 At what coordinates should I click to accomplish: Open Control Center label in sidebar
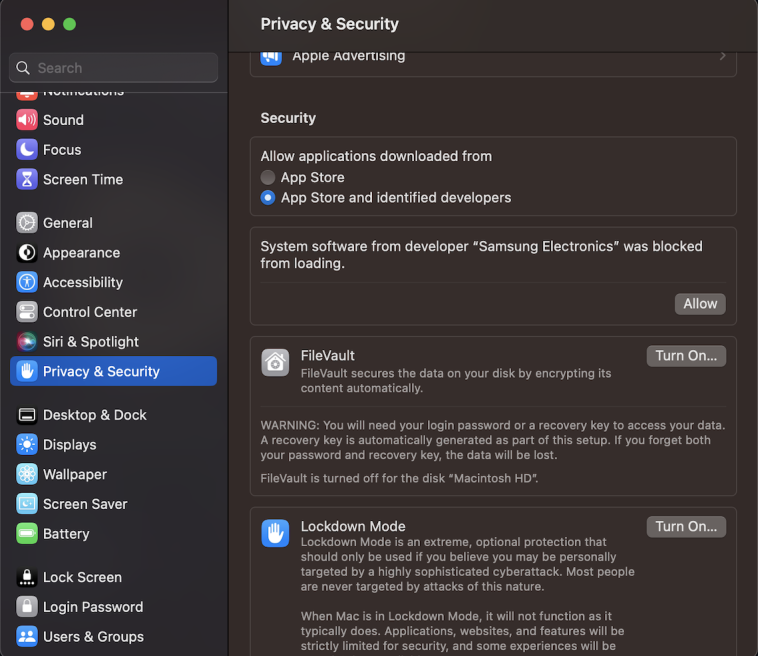[90, 312]
